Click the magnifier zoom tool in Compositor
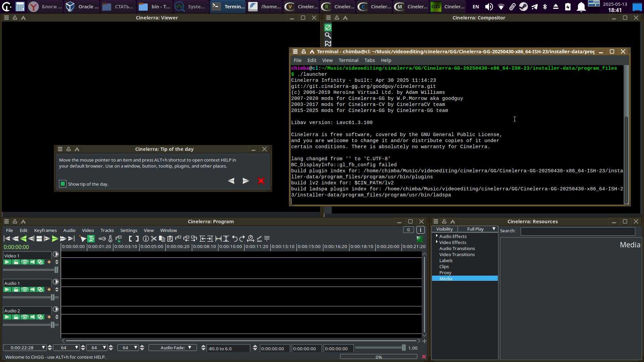 pyautogui.click(x=328, y=36)
